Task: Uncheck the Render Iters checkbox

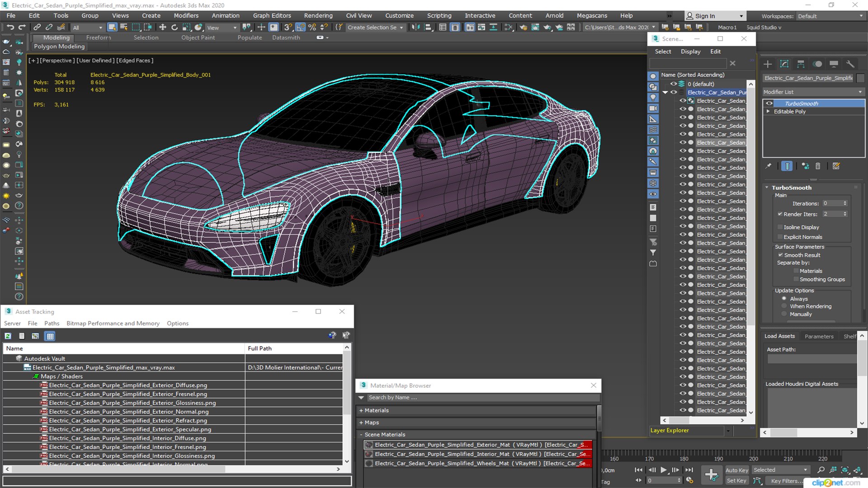Action: [x=780, y=214]
